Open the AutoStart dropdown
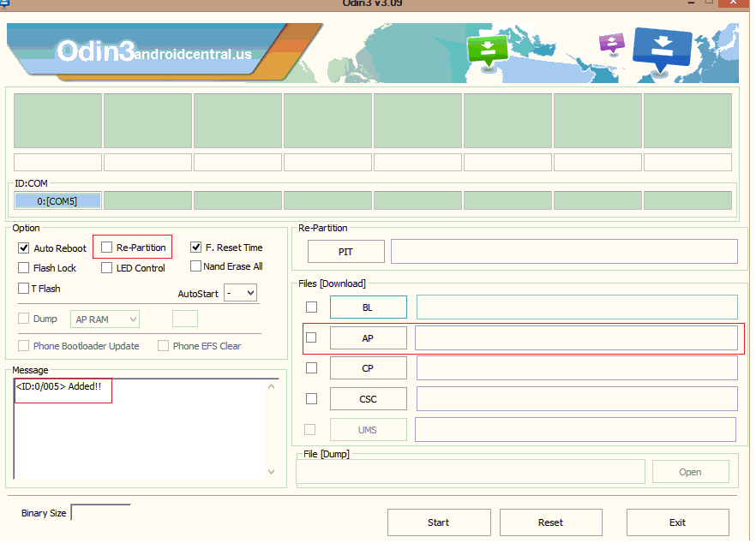The height and width of the screenshot is (555, 756). tap(241, 293)
